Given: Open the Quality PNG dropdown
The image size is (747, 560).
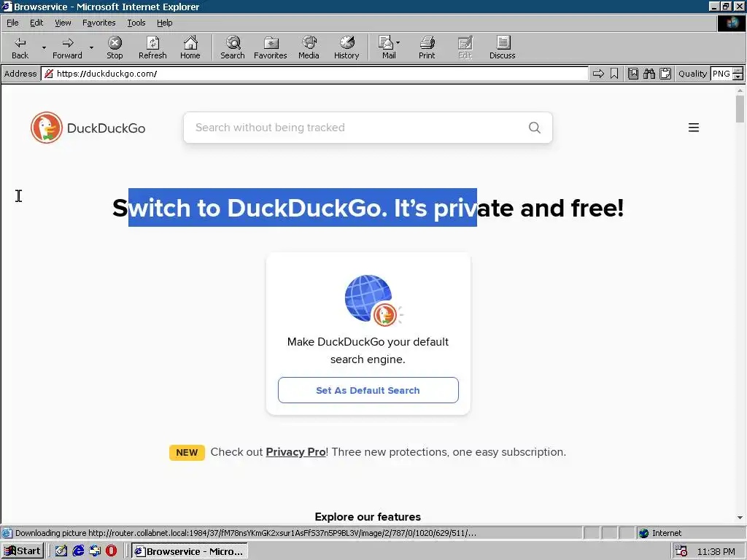Looking at the screenshot, I should (x=738, y=74).
